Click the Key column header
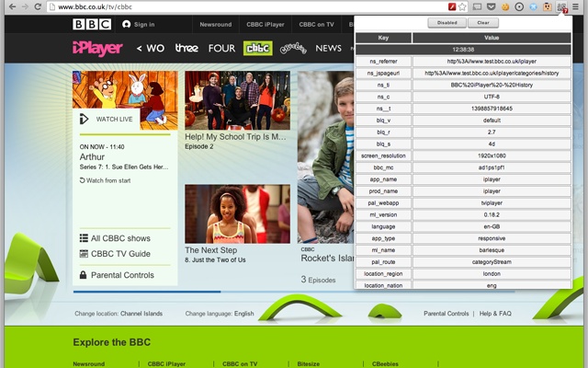 [383, 38]
